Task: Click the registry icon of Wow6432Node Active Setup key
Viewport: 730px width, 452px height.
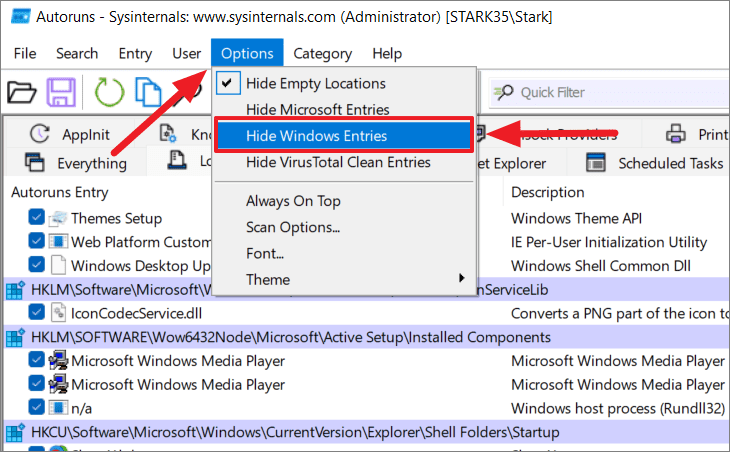Action: click(15, 337)
